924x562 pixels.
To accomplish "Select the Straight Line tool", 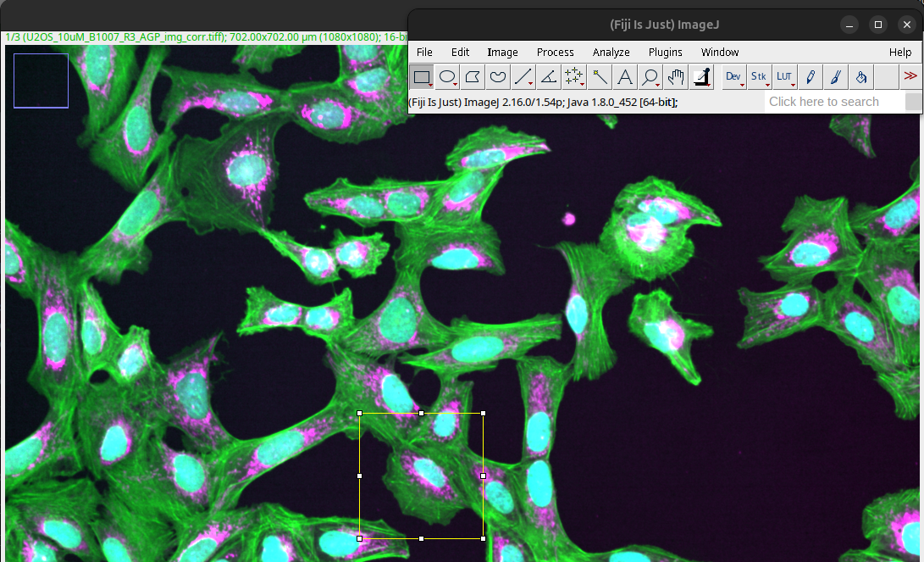I will tap(523, 77).
